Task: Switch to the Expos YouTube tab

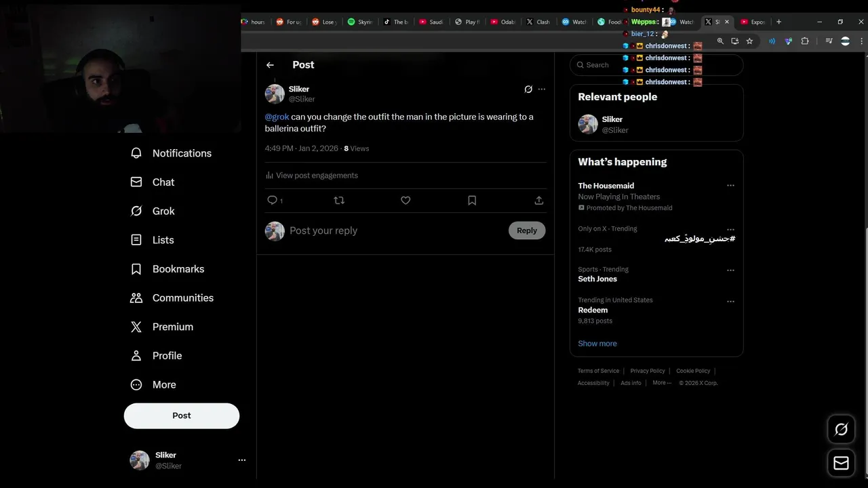Action: pos(753,22)
